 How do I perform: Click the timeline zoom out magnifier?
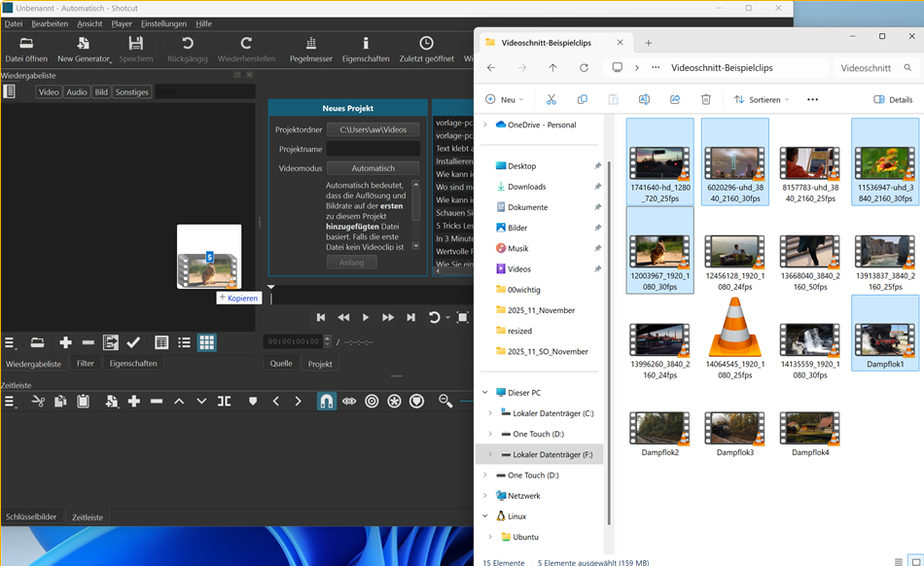click(x=445, y=401)
